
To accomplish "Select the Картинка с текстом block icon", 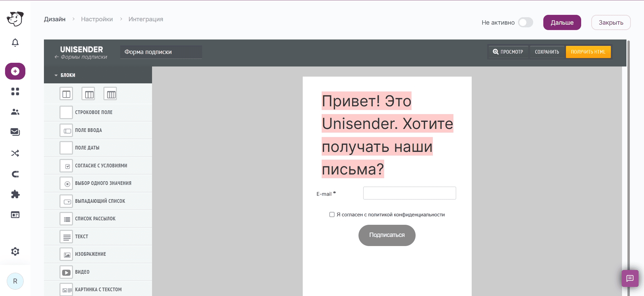I will [x=66, y=289].
